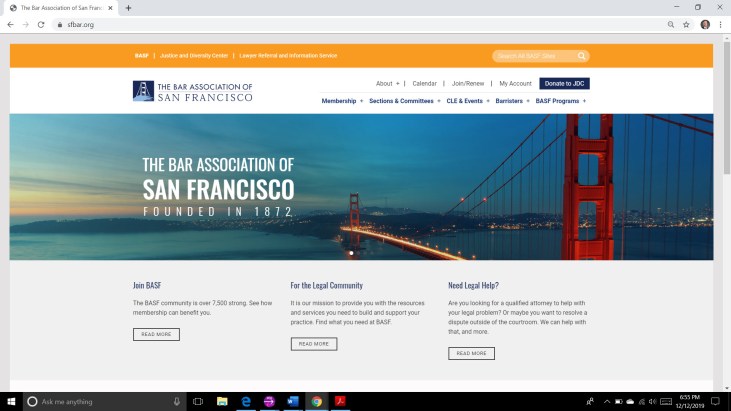Select the active carousel slide indicator dot
Image resolution: width=731 pixels, height=411 pixels.
[352, 253]
